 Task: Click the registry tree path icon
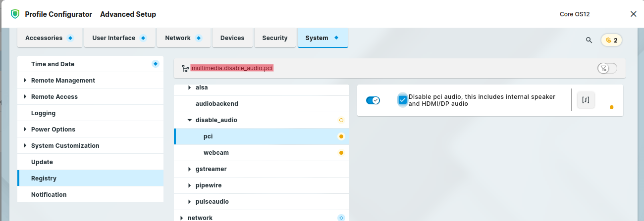click(x=185, y=68)
